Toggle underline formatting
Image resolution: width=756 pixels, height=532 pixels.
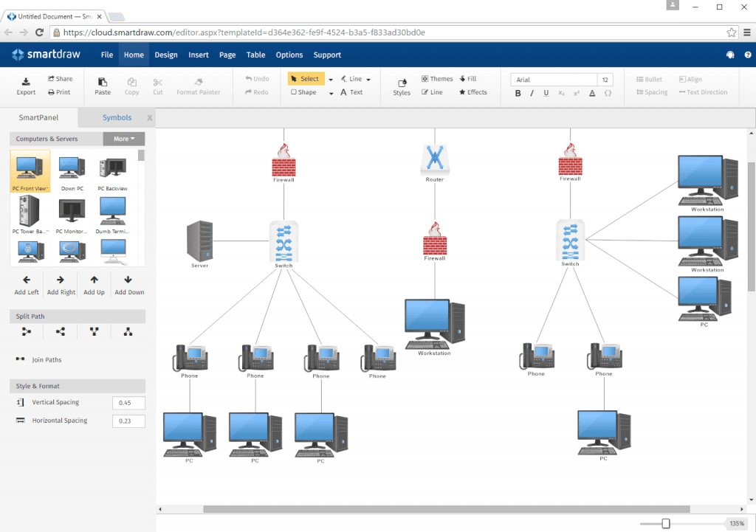click(546, 93)
